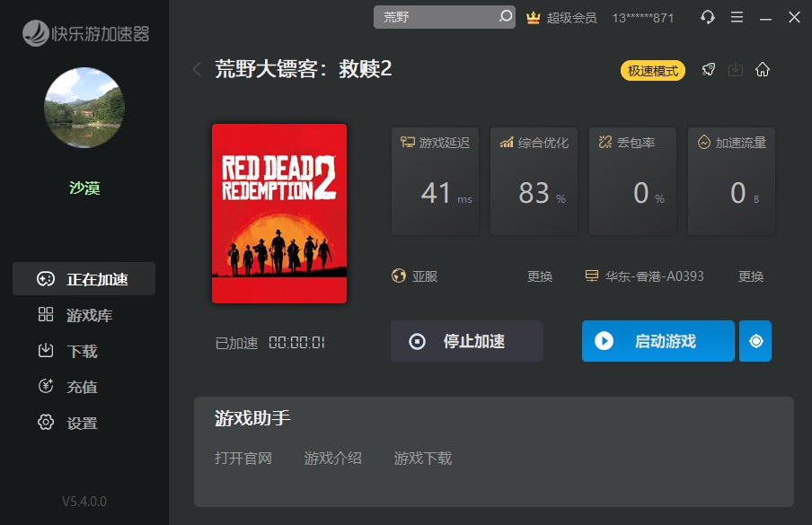812x525 pixels.
Task: Click the 游戏助手 heading
Action: pos(252,418)
